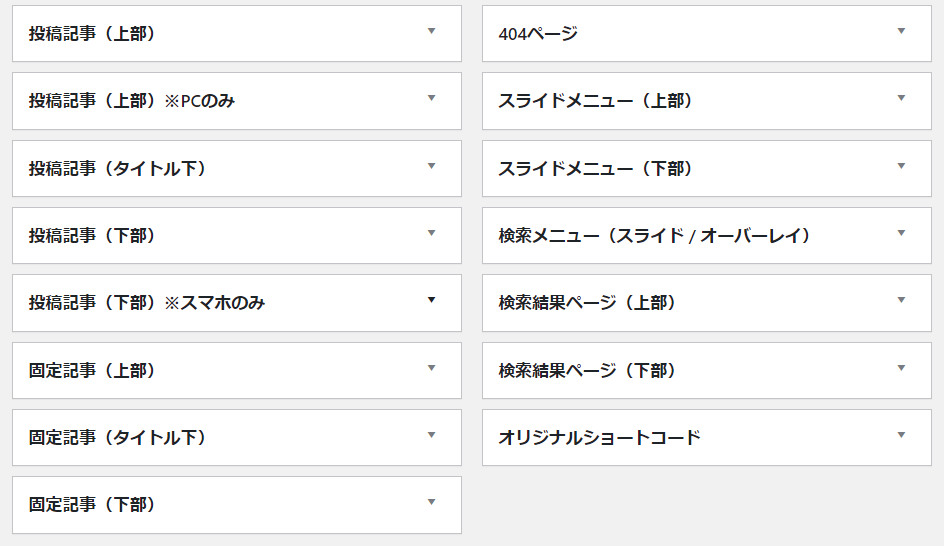Expand 投稿記事（上部）※PCのみ arrow

431,98
